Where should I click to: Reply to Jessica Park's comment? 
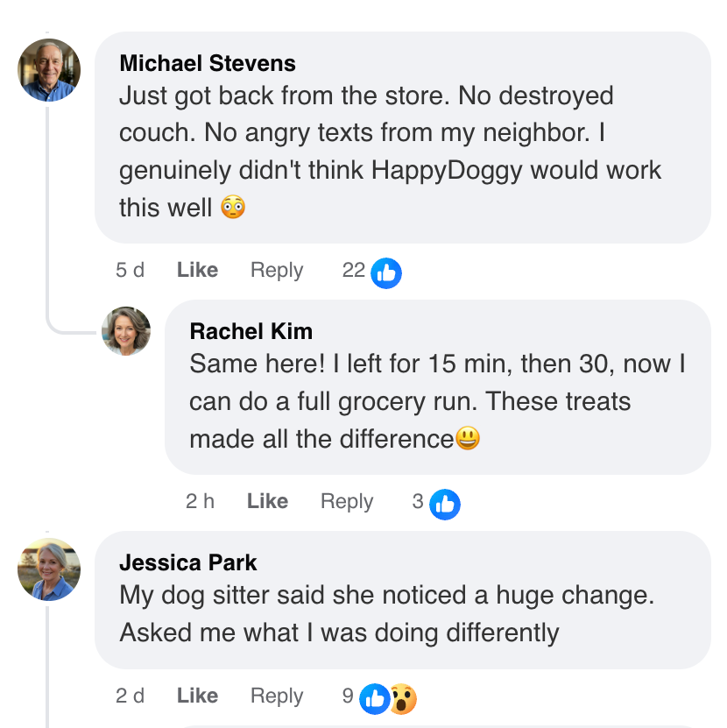click(x=277, y=696)
